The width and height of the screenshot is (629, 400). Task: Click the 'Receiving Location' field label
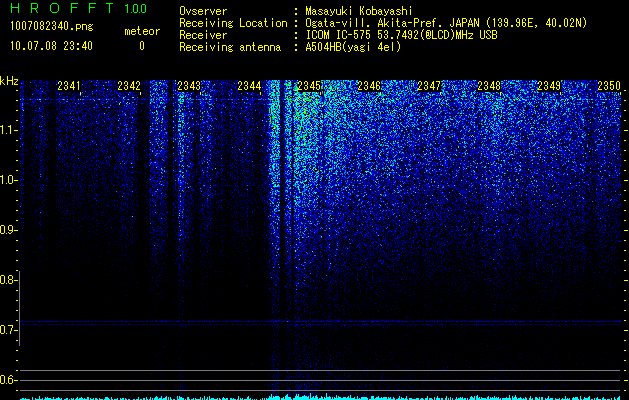(x=233, y=23)
